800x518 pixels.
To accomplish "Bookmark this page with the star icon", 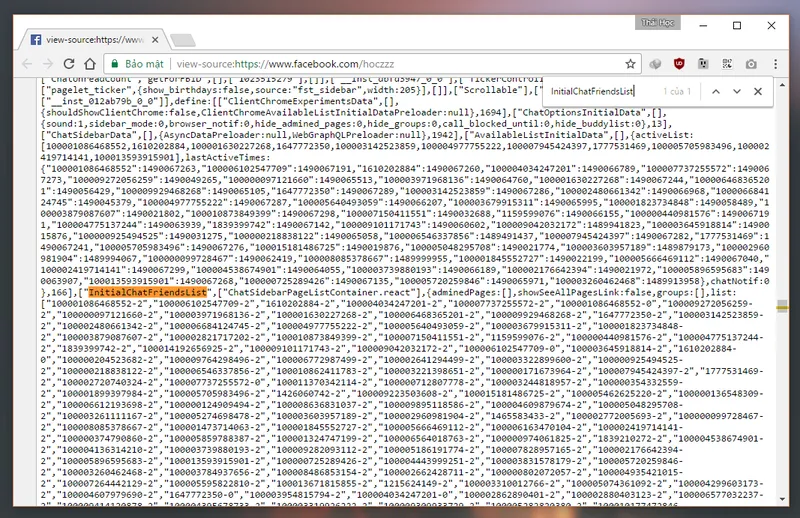I will [x=631, y=64].
